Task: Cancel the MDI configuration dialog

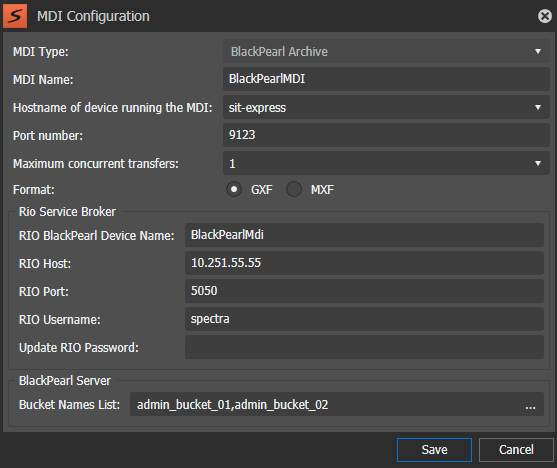Action: coord(516,450)
